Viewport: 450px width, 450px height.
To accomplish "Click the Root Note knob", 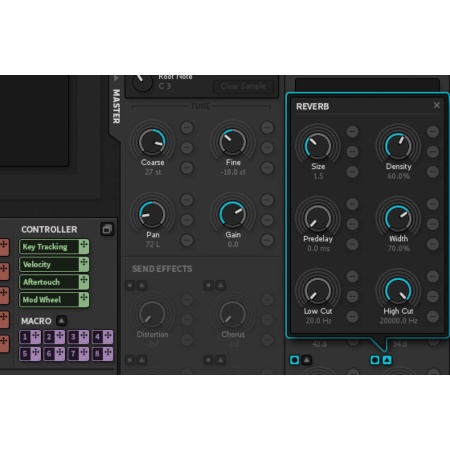I will click(142, 83).
